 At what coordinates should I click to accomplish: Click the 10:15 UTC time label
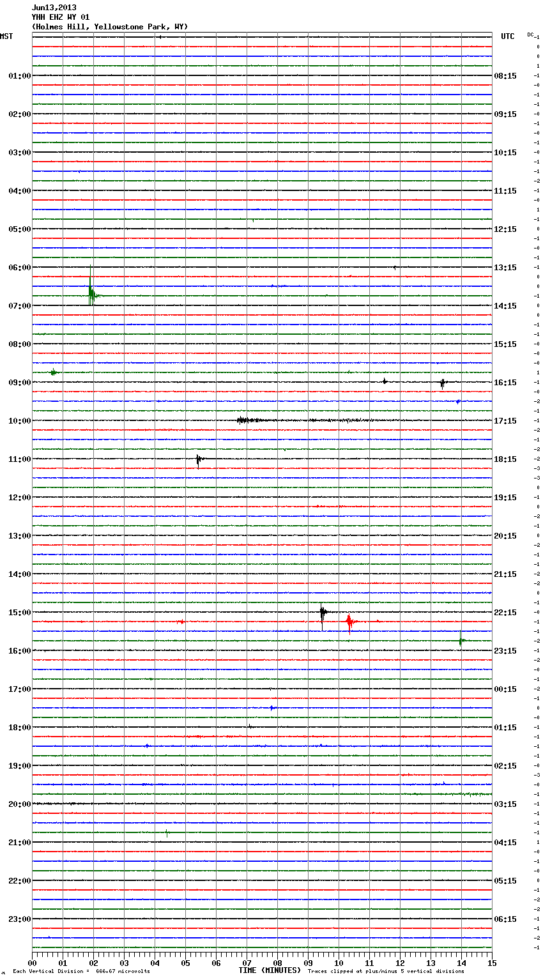tap(505, 153)
